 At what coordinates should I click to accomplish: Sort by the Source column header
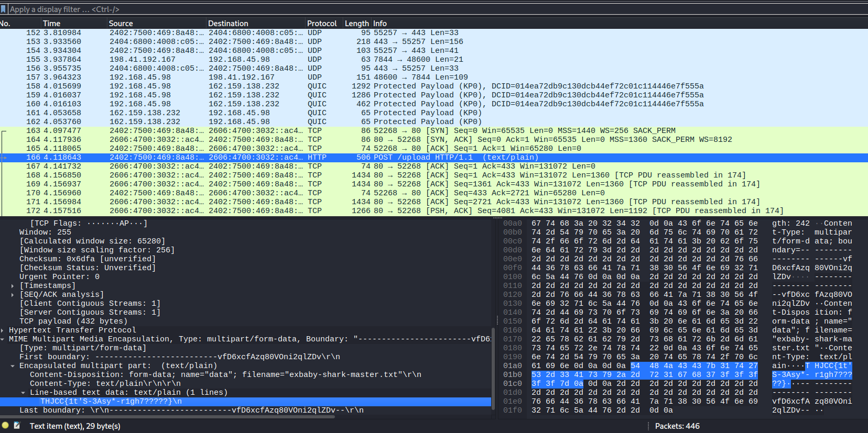(156, 24)
